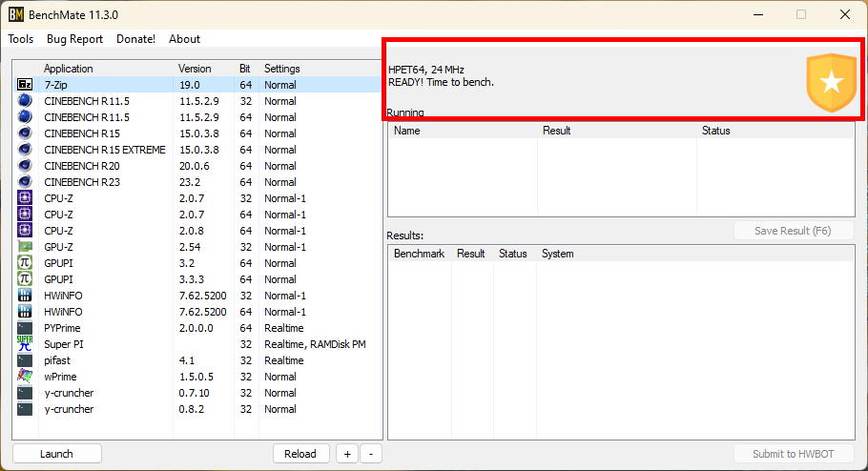
Task: Click the CINEBENCH R15 EXTREME icon
Action: tap(25, 150)
